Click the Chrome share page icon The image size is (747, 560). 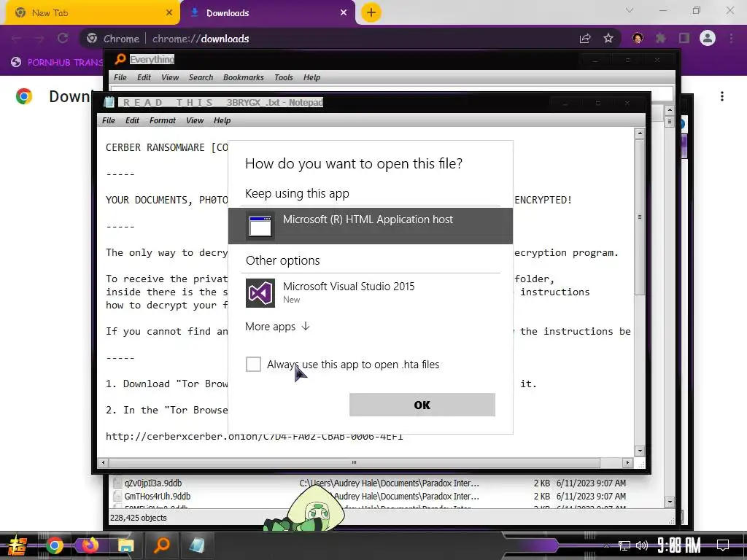click(585, 39)
